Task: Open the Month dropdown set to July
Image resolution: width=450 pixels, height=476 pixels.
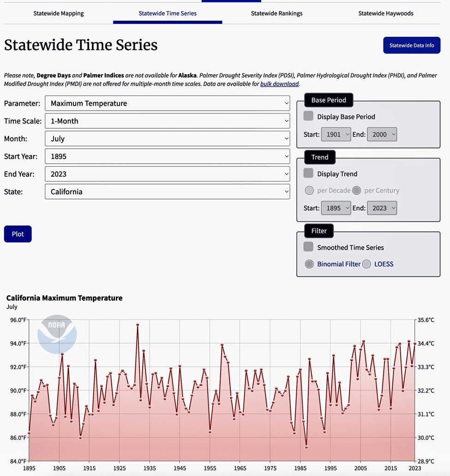Action: [167, 139]
